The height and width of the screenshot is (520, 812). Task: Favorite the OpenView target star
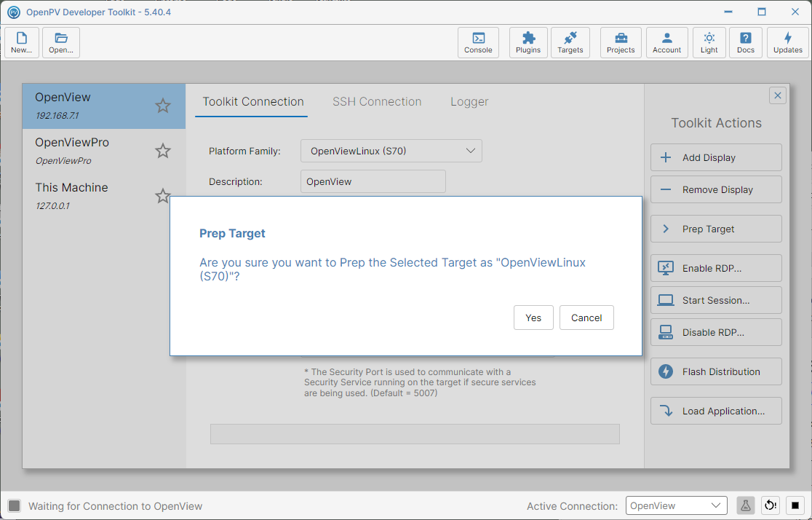coord(162,106)
